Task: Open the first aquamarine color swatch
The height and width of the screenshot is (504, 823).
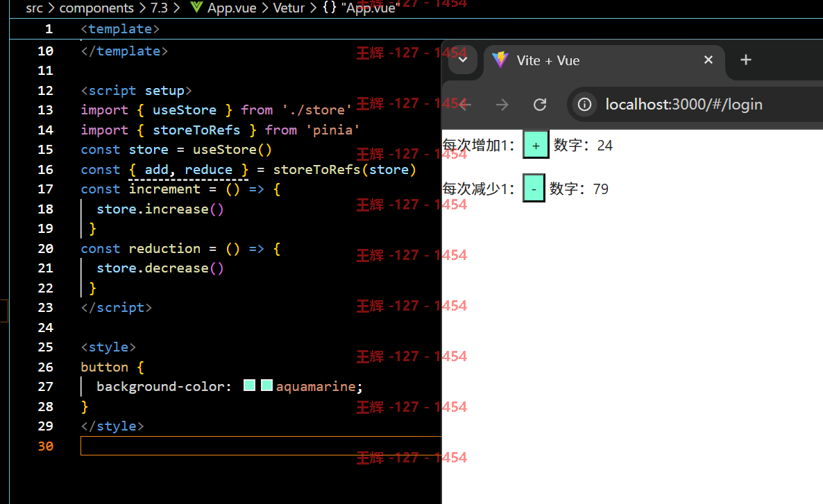Action: (x=249, y=385)
